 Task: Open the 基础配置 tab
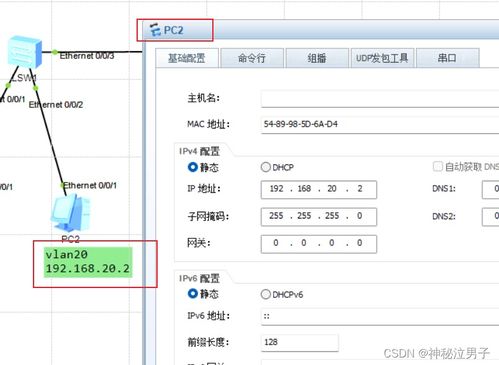pos(187,58)
